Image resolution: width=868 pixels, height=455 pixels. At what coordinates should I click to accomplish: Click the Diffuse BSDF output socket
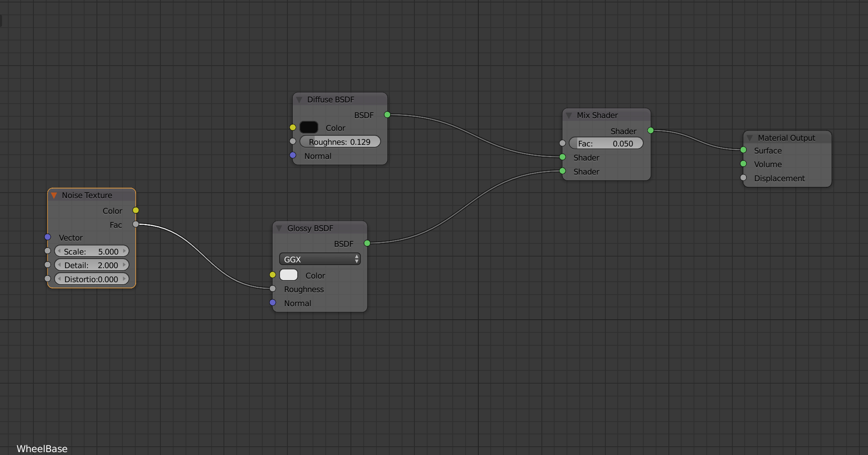tap(387, 115)
